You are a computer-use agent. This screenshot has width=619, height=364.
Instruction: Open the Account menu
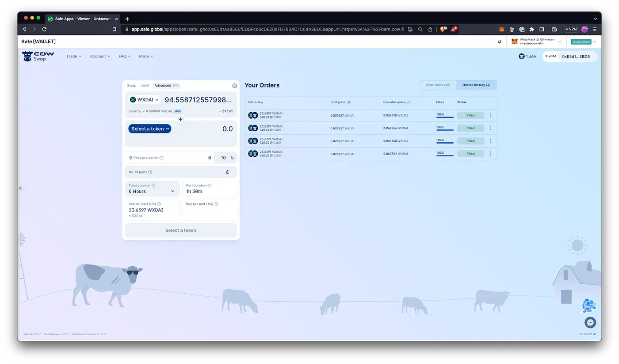click(x=100, y=56)
